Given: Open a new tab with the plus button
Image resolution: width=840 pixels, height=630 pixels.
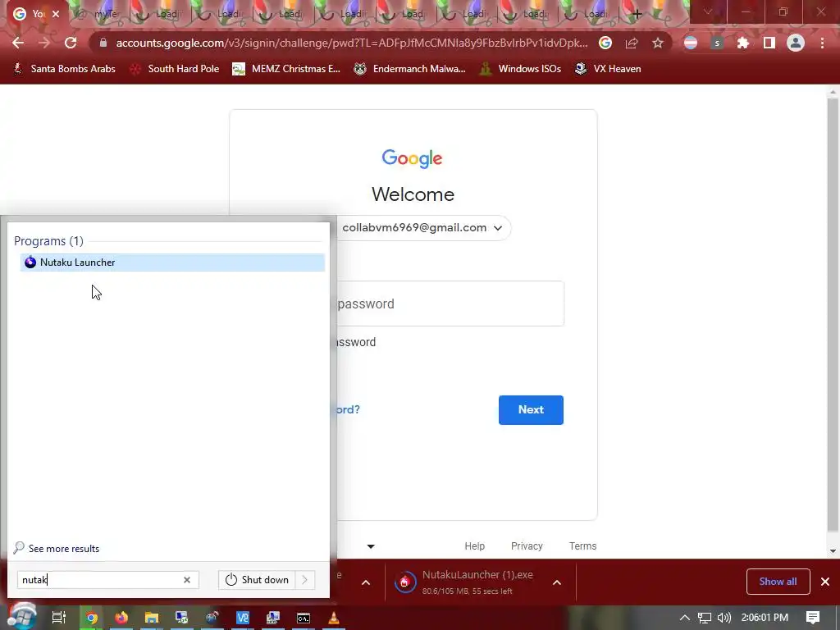Looking at the screenshot, I should point(637,14).
